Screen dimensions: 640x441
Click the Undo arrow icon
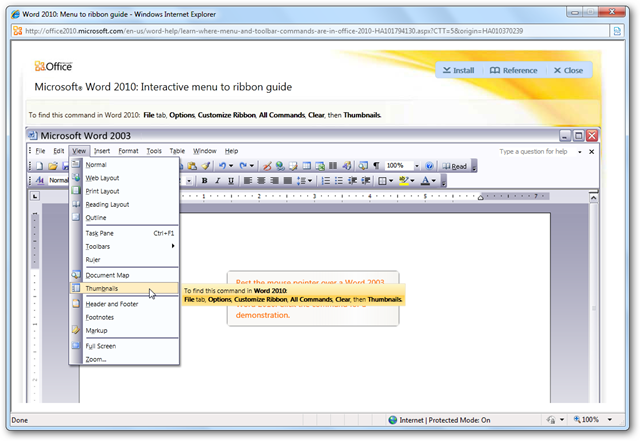point(222,166)
